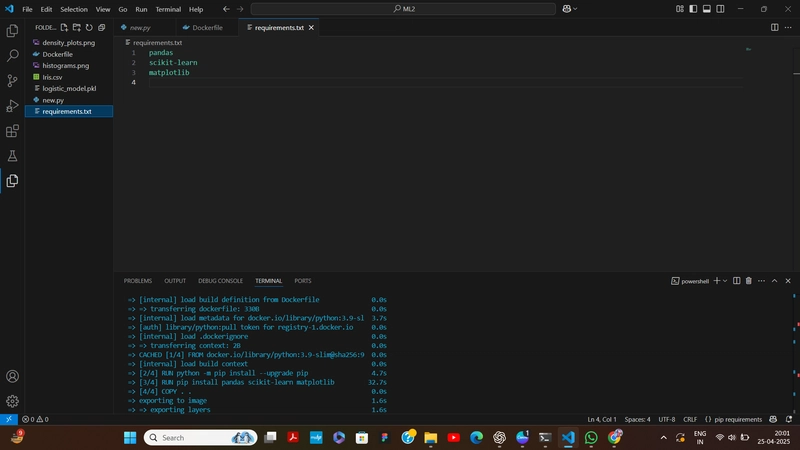This screenshot has height=450, width=800.
Task: Open the Source Control view
Action: 12,81
